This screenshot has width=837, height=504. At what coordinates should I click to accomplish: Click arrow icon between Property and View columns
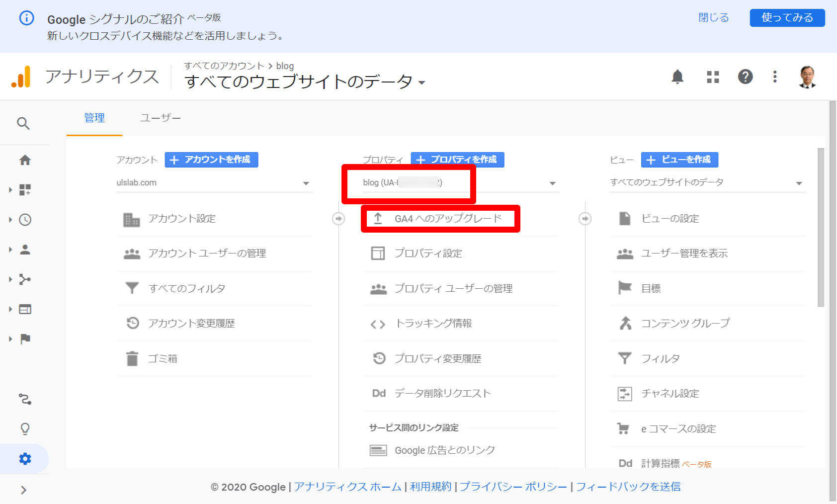click(x=585, y=219)
